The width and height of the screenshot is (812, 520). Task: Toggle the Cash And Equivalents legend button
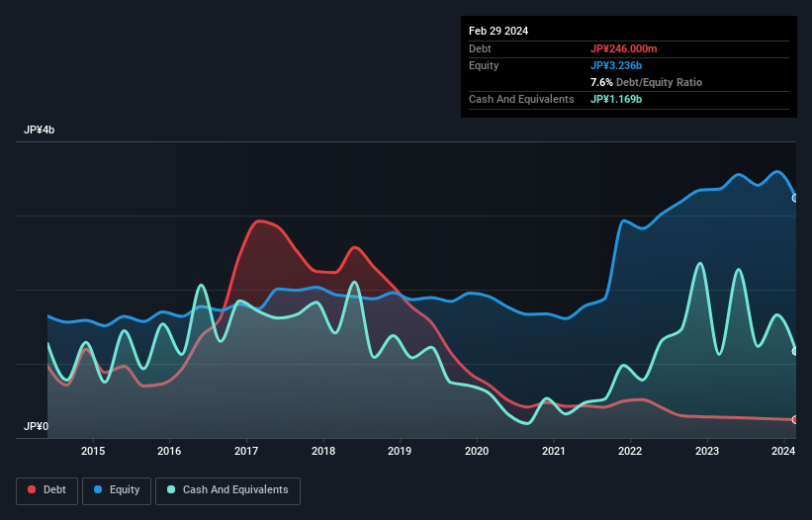pos(227,490)
